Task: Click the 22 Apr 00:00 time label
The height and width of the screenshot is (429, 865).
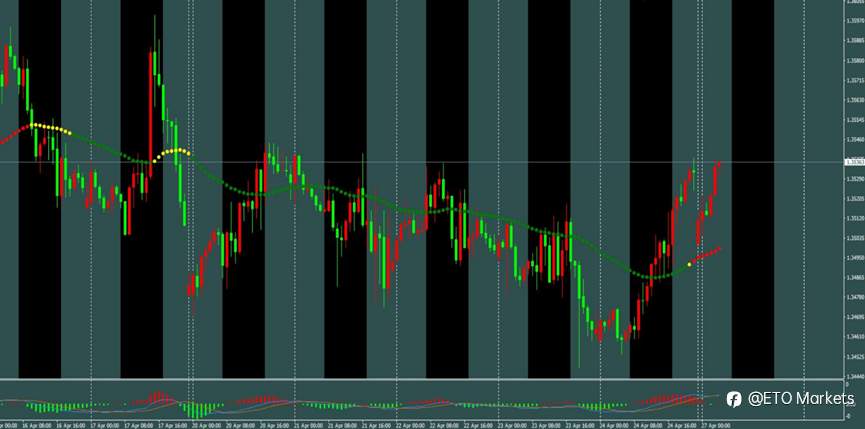Action: pos(411,425)
